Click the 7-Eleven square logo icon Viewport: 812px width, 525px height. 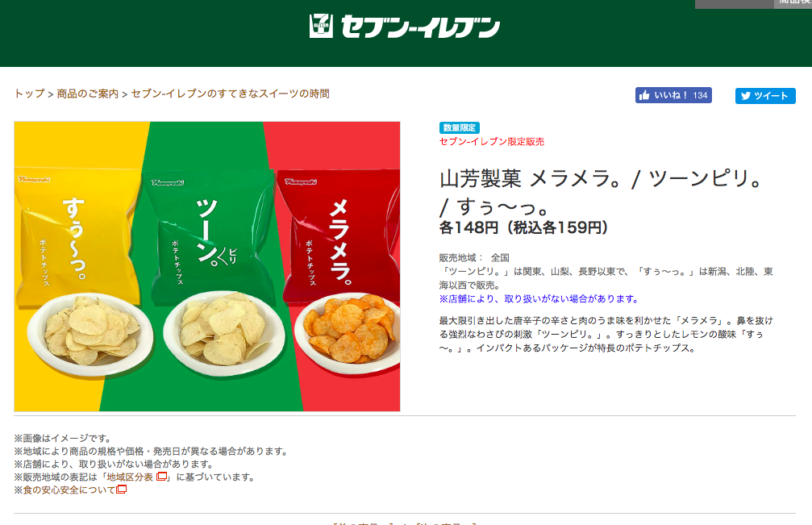321,26
